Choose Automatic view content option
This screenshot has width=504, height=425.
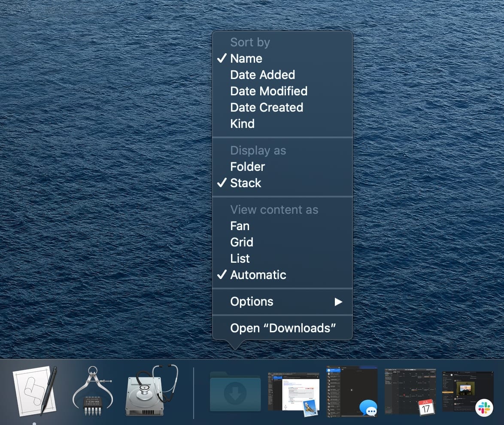click(258, 275)
